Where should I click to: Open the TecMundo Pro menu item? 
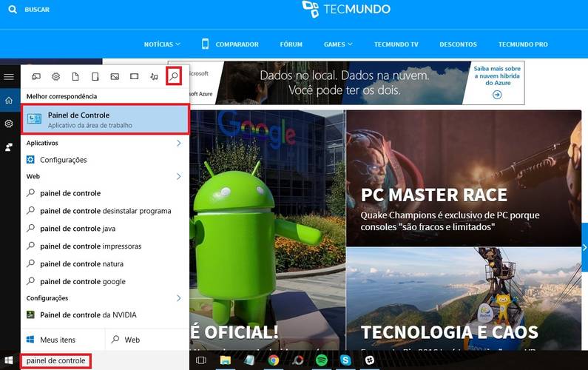click(523, 44)
